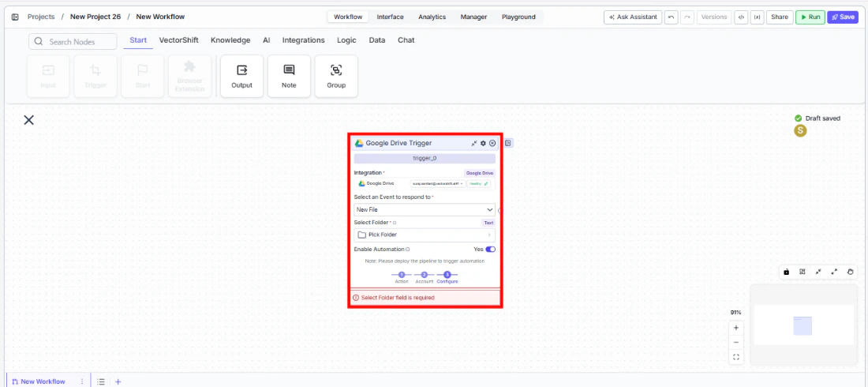Click the canvas lock icon

tap(786, 272)
